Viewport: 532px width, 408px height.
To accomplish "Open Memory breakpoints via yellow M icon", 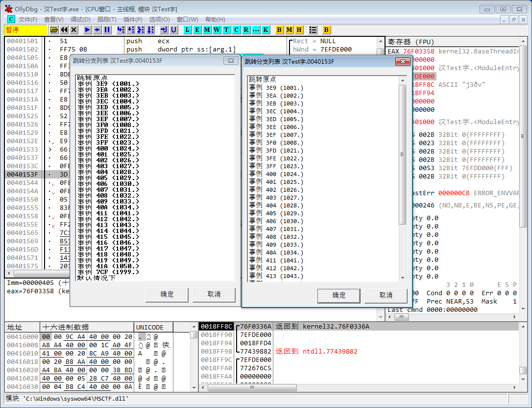I will [289, 30].
